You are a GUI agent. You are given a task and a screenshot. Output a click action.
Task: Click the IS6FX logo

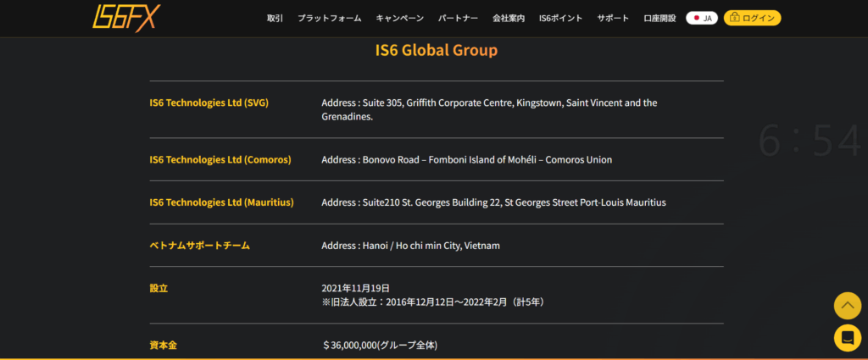(x=126, y=17)
